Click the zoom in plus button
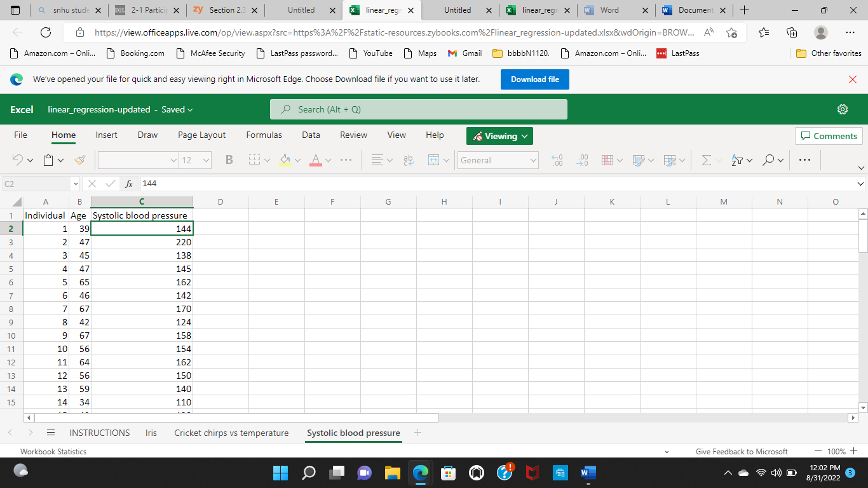 [853, 451]
